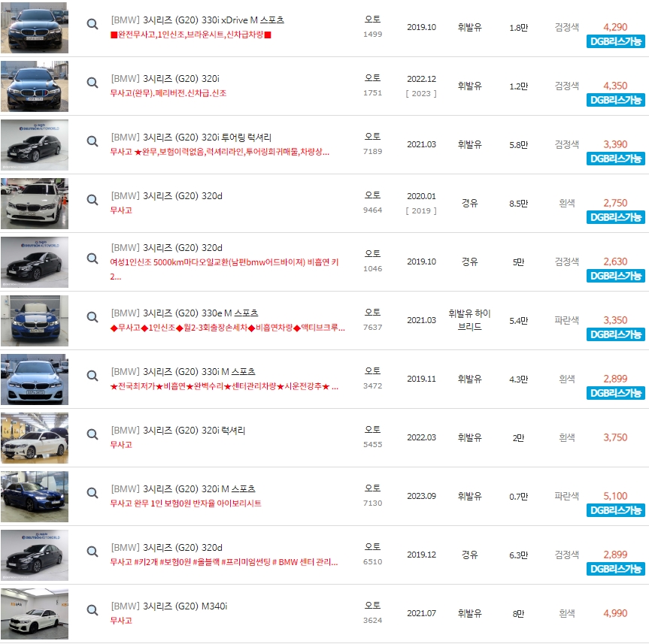This screenshot has height=644, width=649.
Task: View the M340i car photo
Action: point(35,614)
